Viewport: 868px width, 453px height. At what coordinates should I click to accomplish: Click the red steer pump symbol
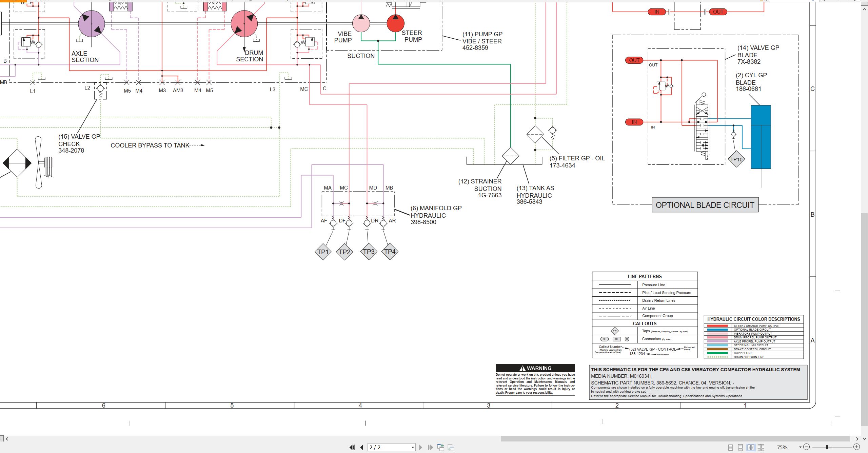395,23
